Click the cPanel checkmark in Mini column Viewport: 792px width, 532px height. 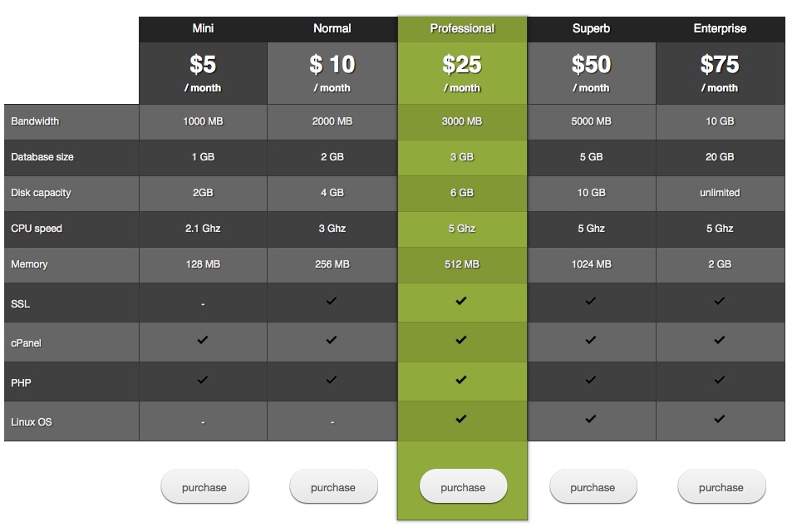[x=203, y=340]
